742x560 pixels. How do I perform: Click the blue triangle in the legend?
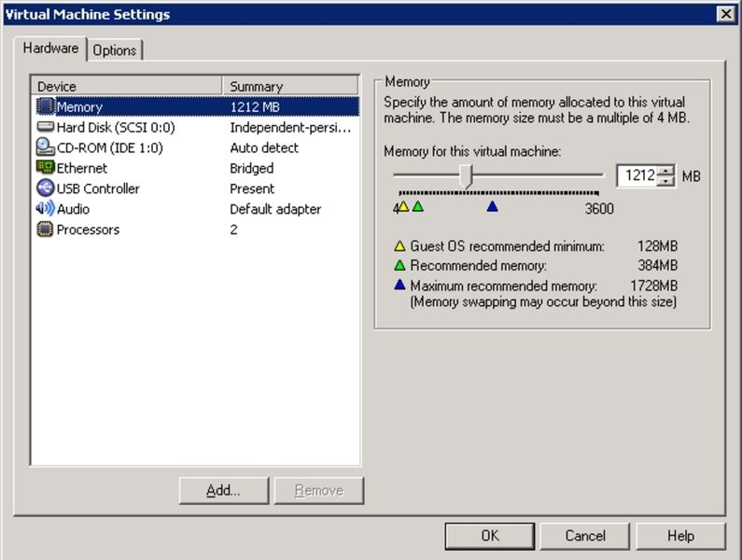(x=399, y=285)
